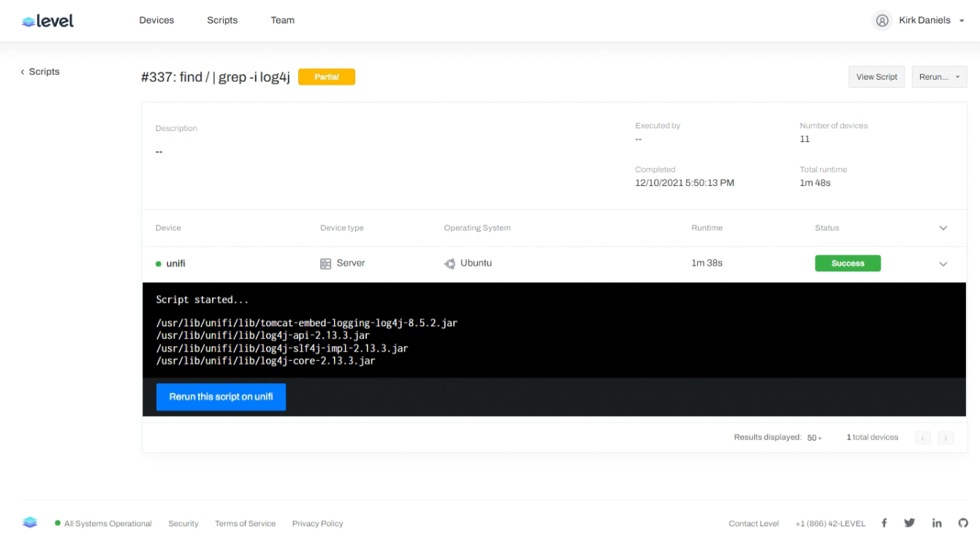Open the Twitter icon in footer

pos(909,523)
